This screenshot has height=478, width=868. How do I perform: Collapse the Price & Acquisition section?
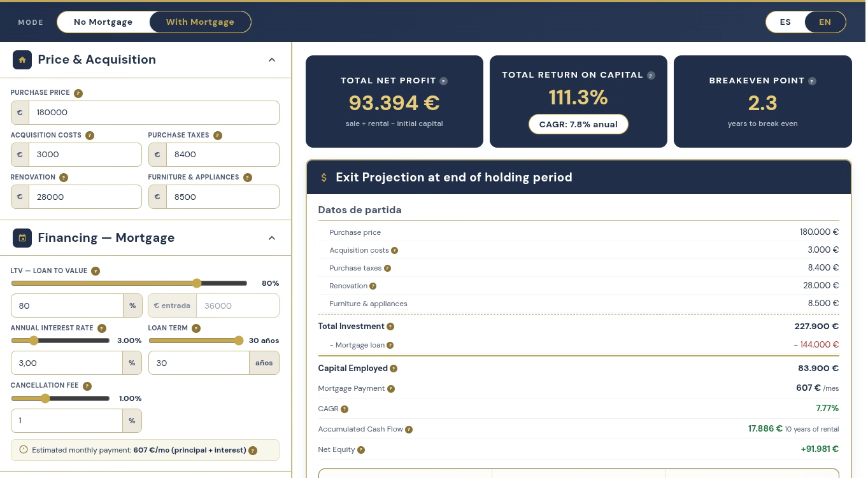coord(272,60)
